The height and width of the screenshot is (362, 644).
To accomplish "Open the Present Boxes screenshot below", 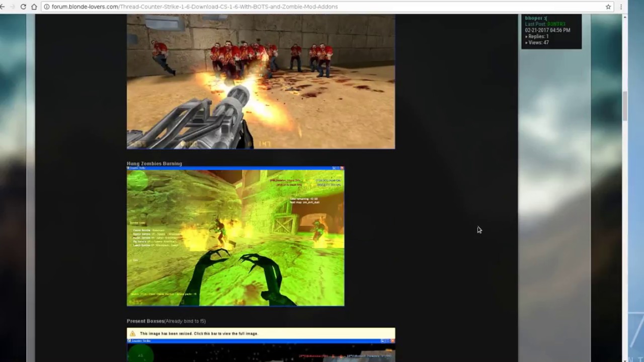I will coord(261,350).
